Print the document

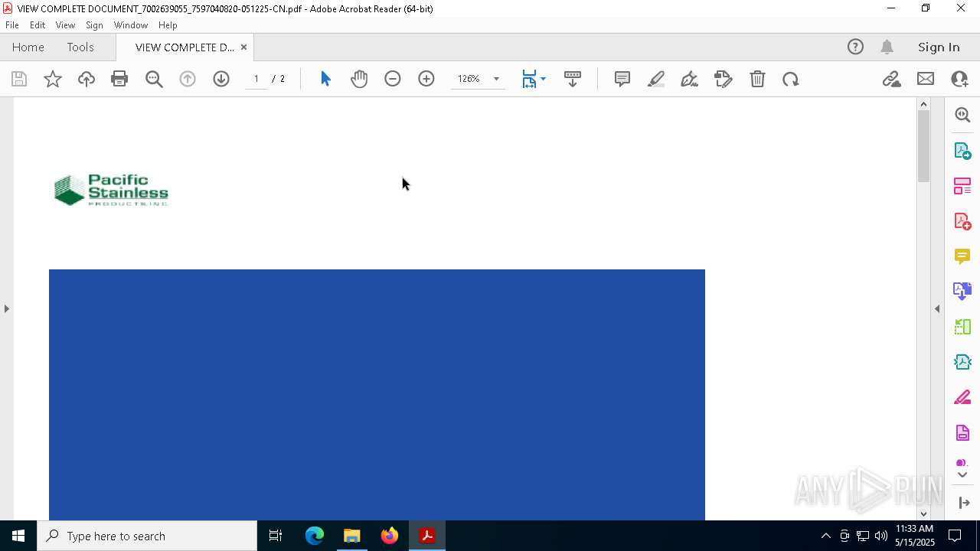coord(119,79)
